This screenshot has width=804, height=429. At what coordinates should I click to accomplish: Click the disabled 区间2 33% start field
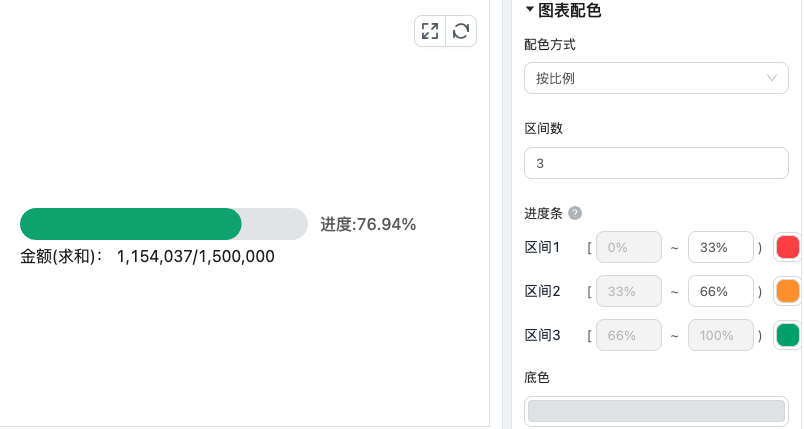(629, 291)
